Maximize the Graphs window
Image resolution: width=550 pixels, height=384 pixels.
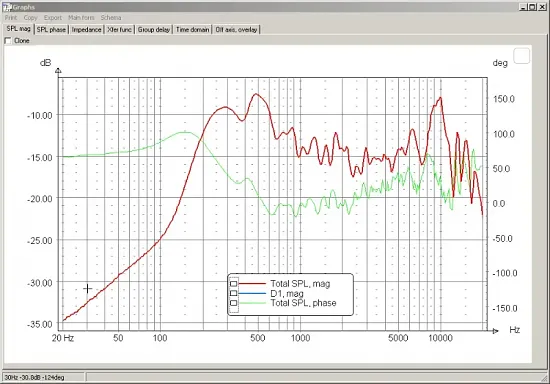point(532,7)
